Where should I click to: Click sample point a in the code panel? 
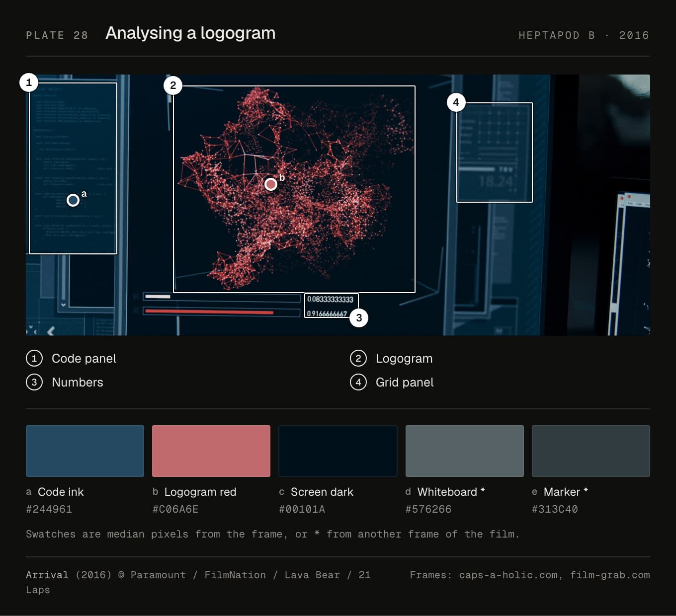click(x=73, y=200)
